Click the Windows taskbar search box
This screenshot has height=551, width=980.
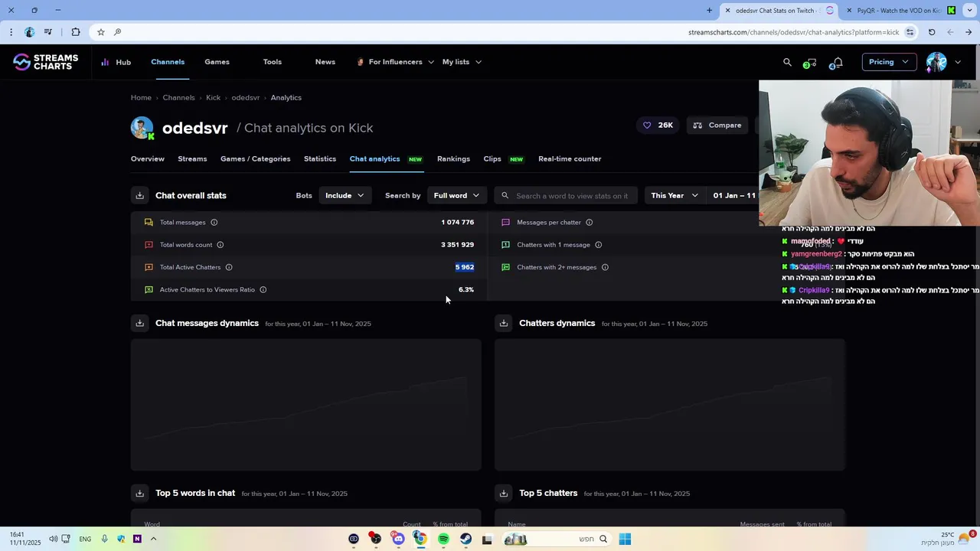pyautogui.click(x=558, y=540)
